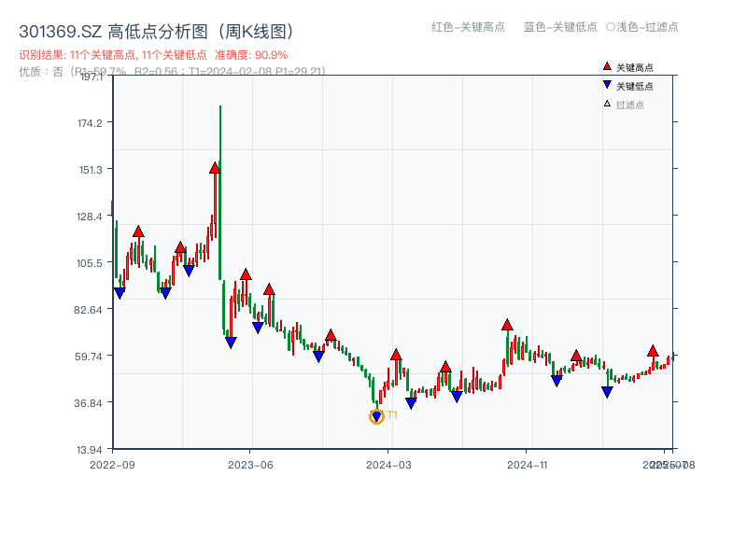Image resolution: width=747 pixels, height=560 pixels.
Task: Click the highest red triangle marker on the chart
Action: click(214, 169)
